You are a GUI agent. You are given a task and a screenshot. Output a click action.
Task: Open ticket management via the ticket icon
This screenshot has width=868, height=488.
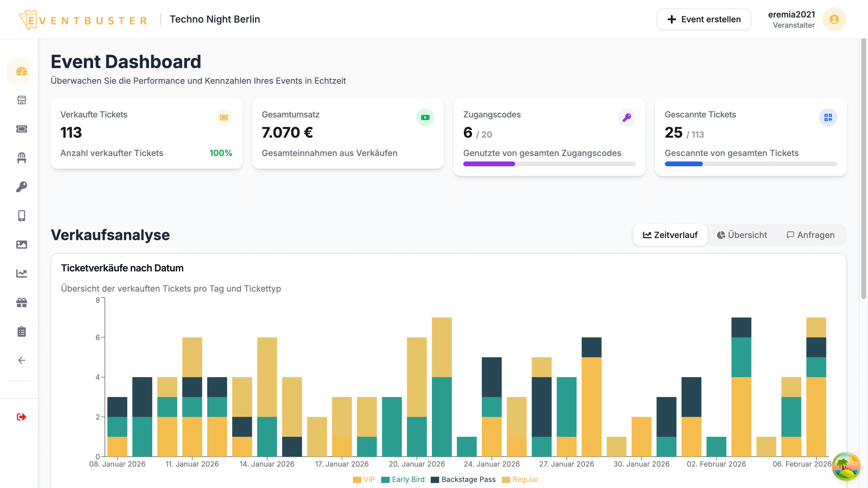click(22, 129)
